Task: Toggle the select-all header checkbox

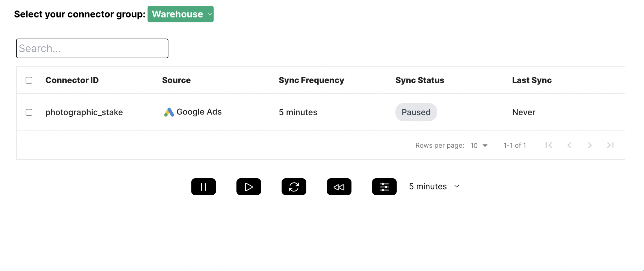Action: click(29, 80)
